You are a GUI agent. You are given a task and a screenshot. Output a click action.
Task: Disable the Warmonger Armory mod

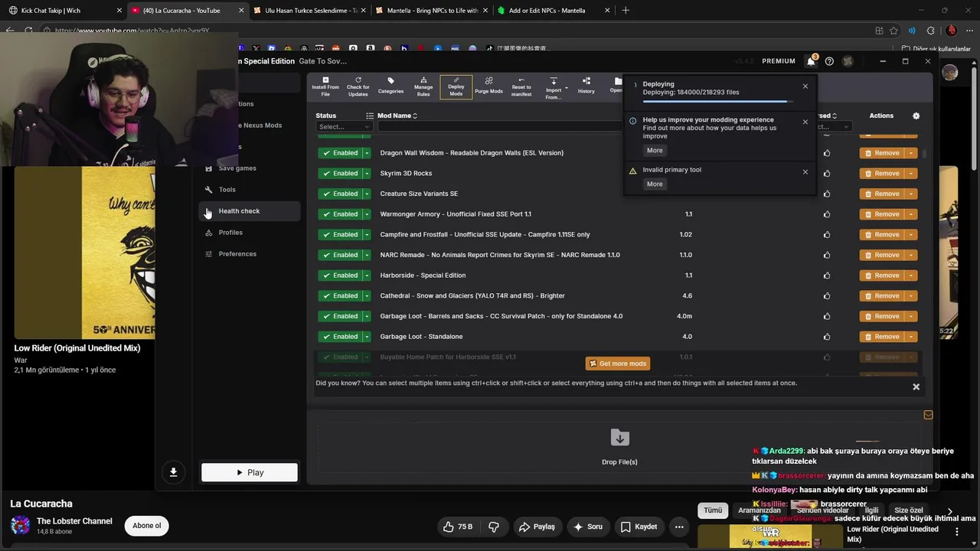tap(340, 214)
